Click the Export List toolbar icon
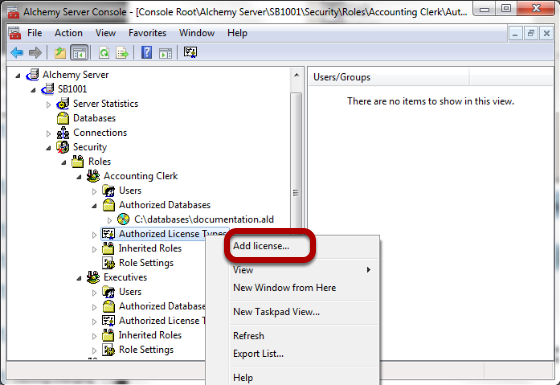The width and height of the screenshot is (560, 385). (x=122, y=53)
